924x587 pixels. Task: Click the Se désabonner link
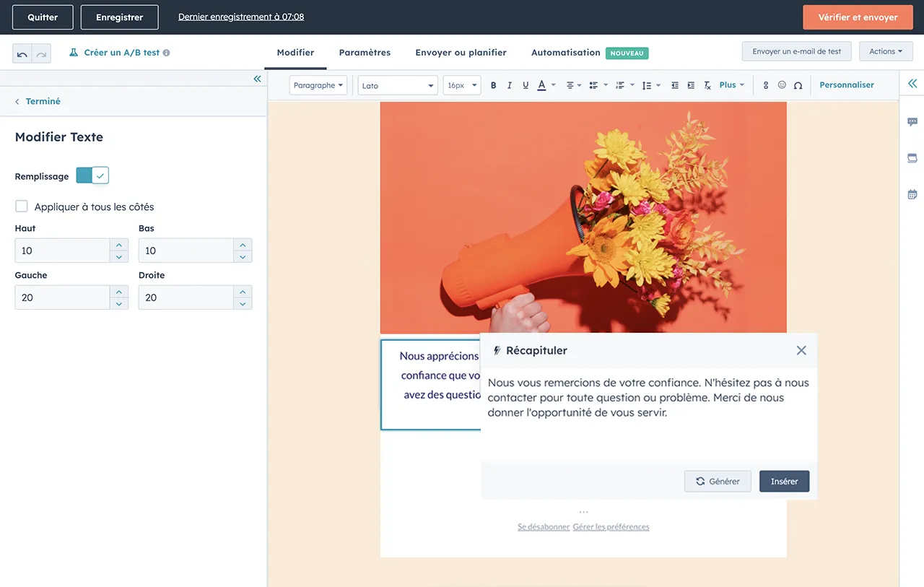click(544, 527)
